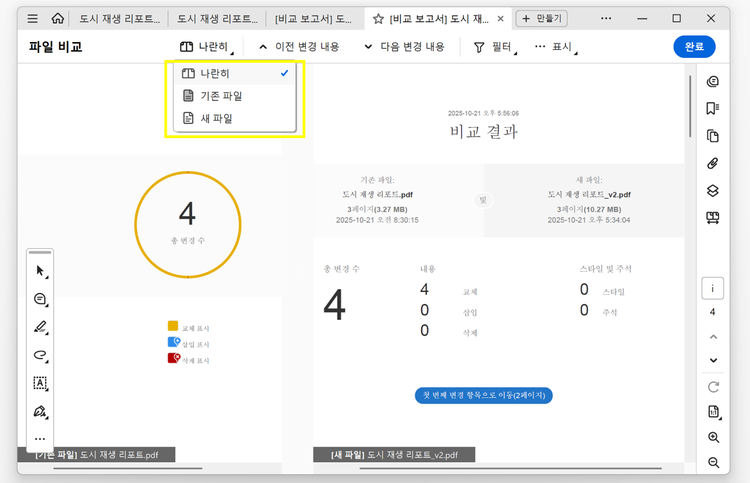Screen dimensions: 750x483
Task: Go to next page with down chevron
Action: pyautogui.click(x=713, y=360)
